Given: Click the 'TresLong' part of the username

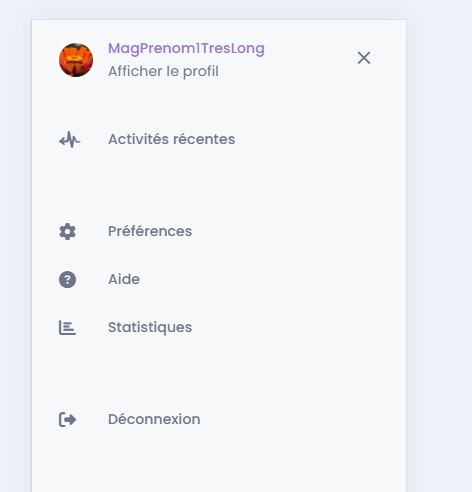Looking at the screenshot, I should coord(233,48).
